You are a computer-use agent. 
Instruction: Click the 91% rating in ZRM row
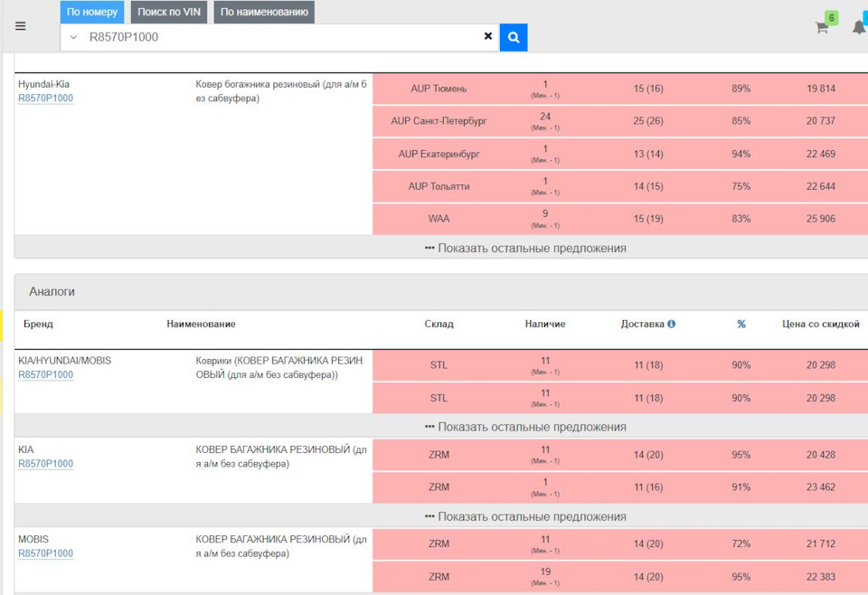coord(741,487)
